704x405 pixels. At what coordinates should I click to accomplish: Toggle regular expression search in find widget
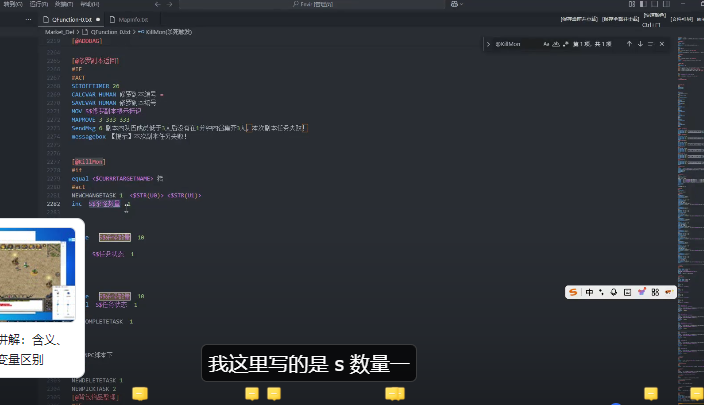(x=565, y=44)
